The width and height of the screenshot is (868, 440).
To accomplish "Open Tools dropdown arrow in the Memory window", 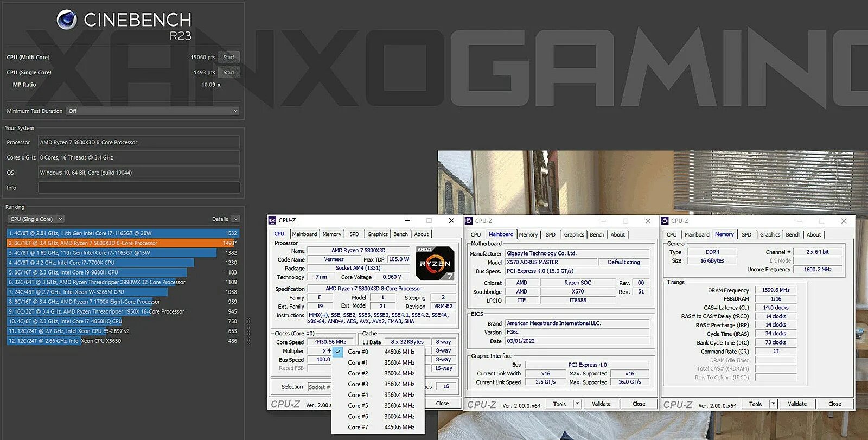I will click(773, 404).
